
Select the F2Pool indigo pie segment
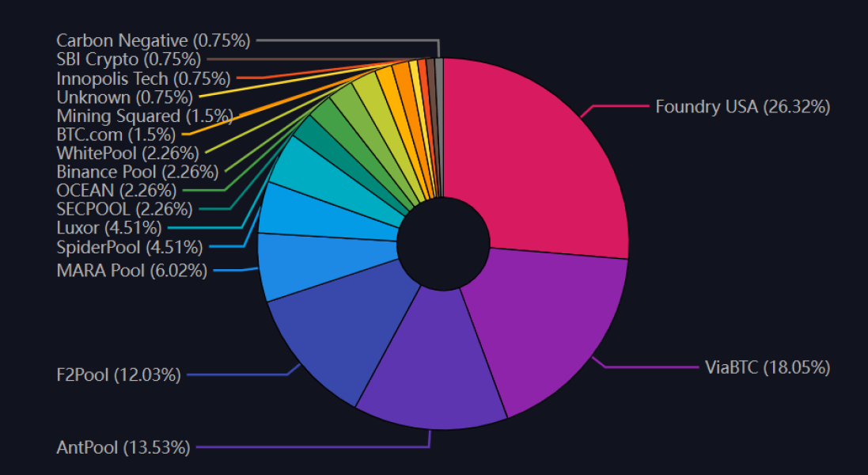click(338, 327)
